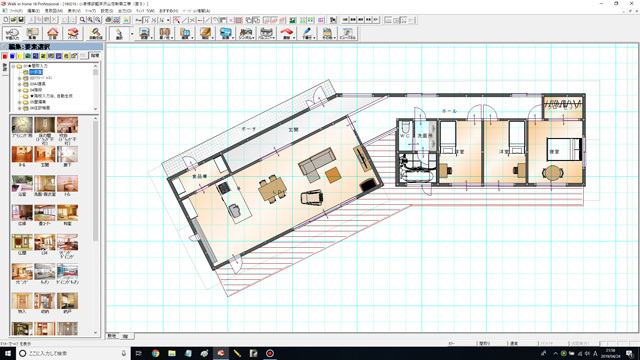Click the hand-input mode button at far left
Viewport: 640px width, 360px height.
[12, 33]
